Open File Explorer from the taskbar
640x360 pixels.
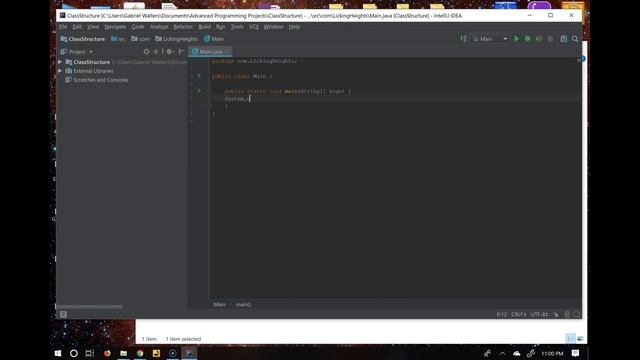pyautogui.click(x=123, y=353)
